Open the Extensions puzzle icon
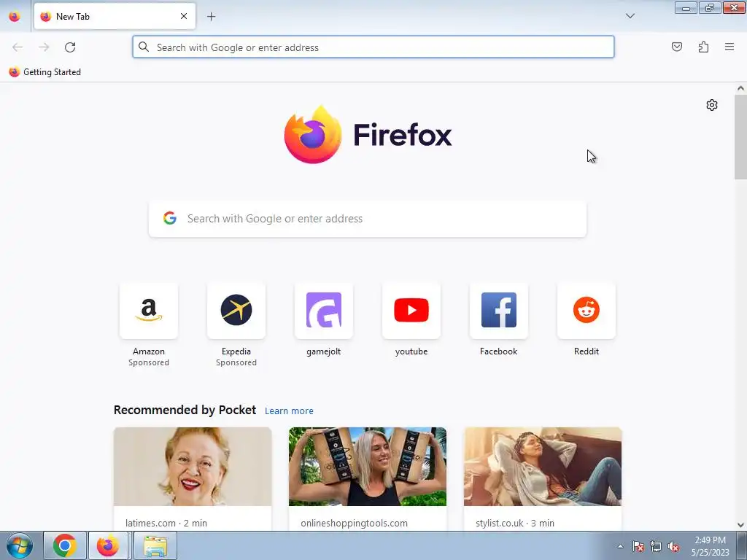 tap(703, 47)
